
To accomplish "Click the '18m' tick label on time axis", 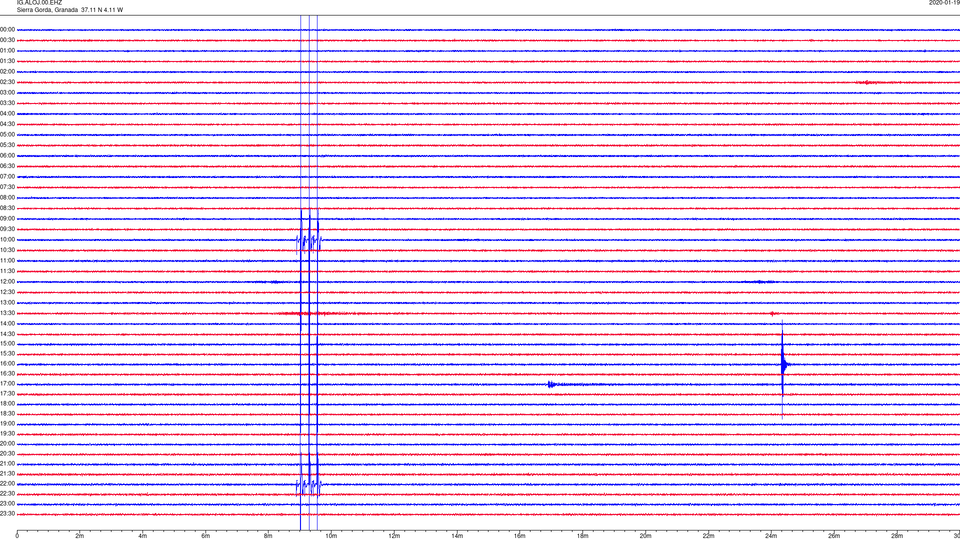I will click(x=582, y=536).
